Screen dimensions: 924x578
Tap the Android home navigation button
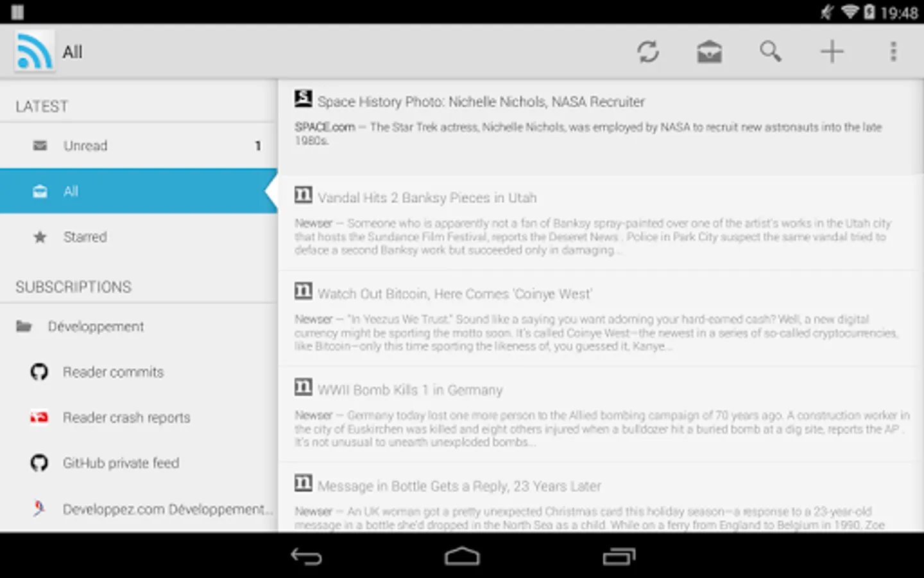tap(462, 556)
